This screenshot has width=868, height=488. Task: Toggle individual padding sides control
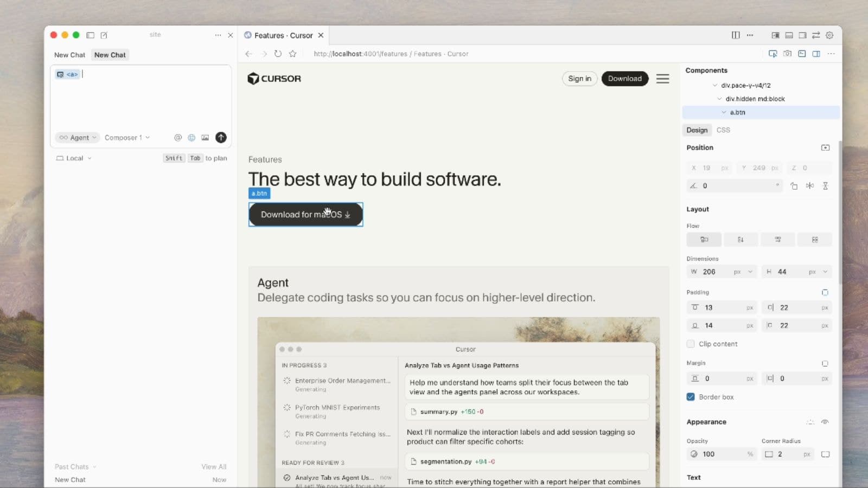click(x=825, y=292)
